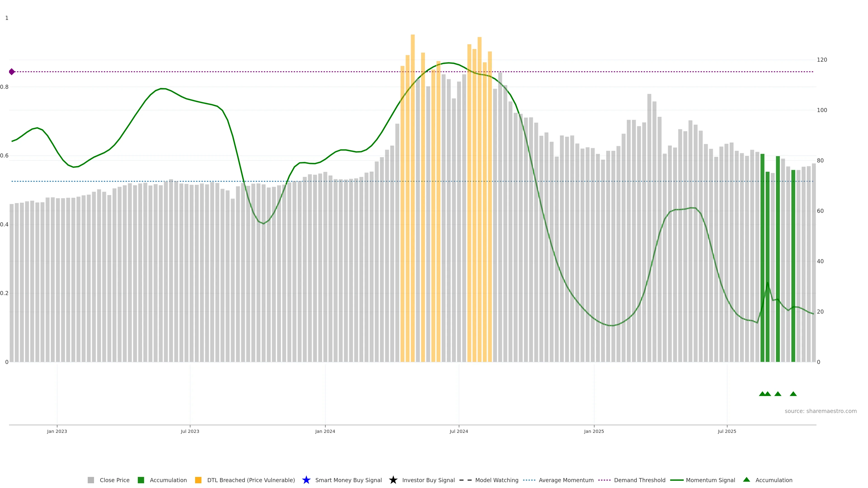Click the dashed Model Watching legend icon
Image resolution: width=868 pixels, height=488 pixels.
(x=465, y=480)
